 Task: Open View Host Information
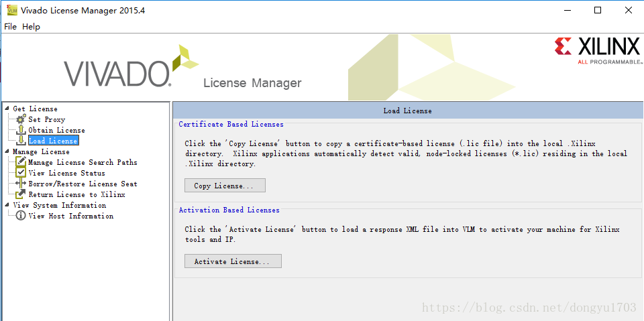70,216
